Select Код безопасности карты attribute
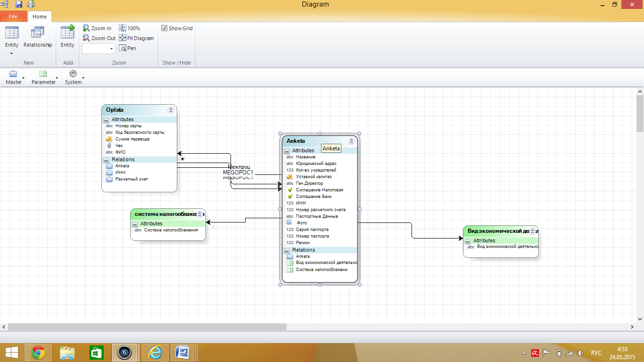 tap(139, 132)
